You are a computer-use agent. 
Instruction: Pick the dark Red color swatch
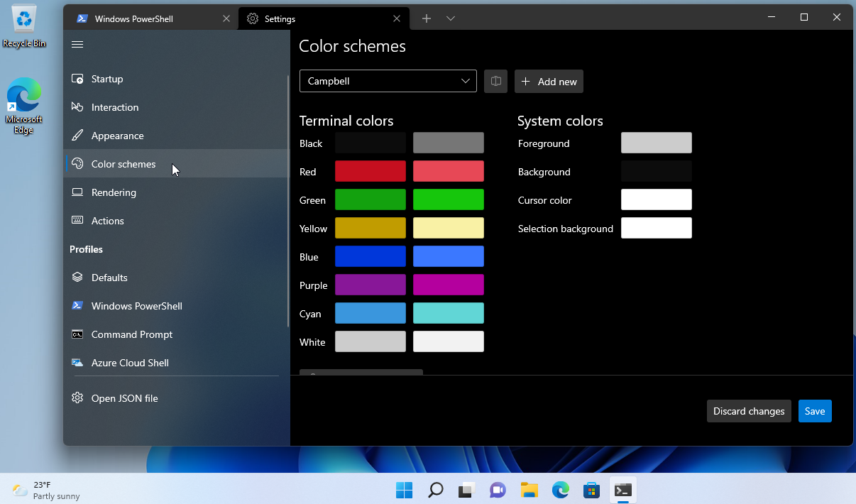click(x=371, y=171)
